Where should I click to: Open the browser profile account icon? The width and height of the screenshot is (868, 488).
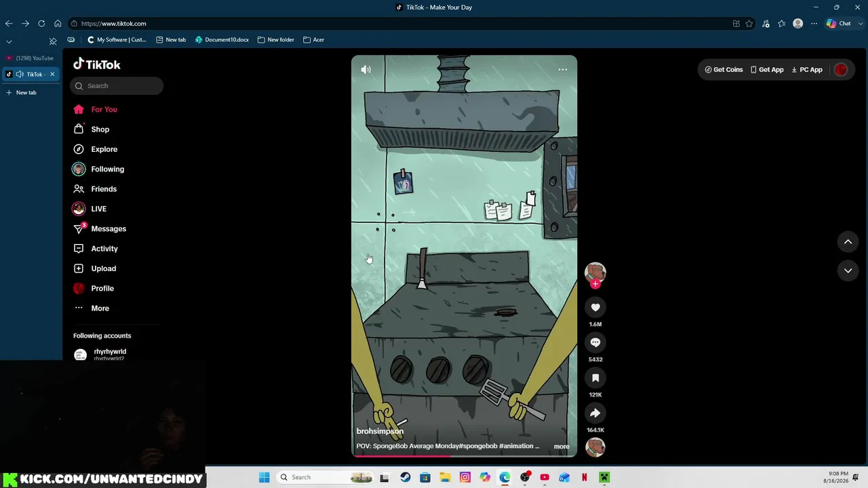click(798, 24)
